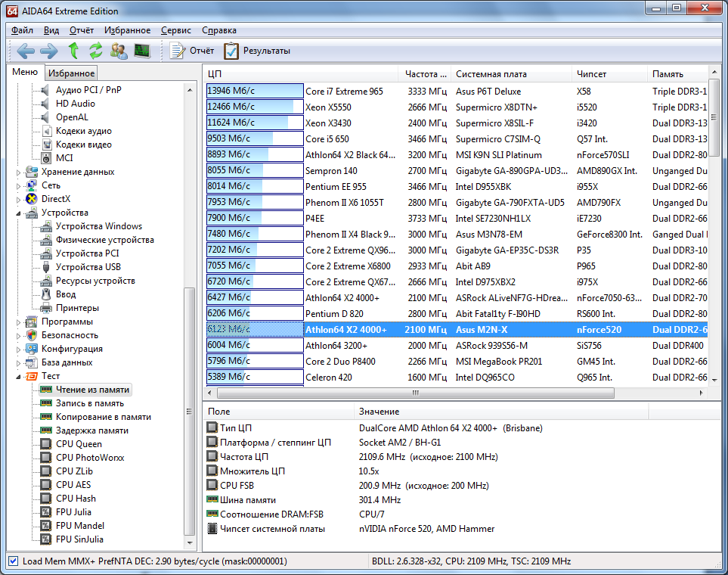Sort by the Частота column header
Image resolution: width=728 pixels, height=575 pixels.
click(x=425, y=74)
